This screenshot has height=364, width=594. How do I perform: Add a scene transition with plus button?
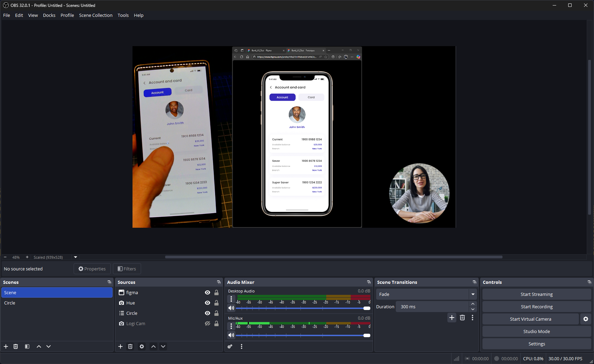point(452,318)
